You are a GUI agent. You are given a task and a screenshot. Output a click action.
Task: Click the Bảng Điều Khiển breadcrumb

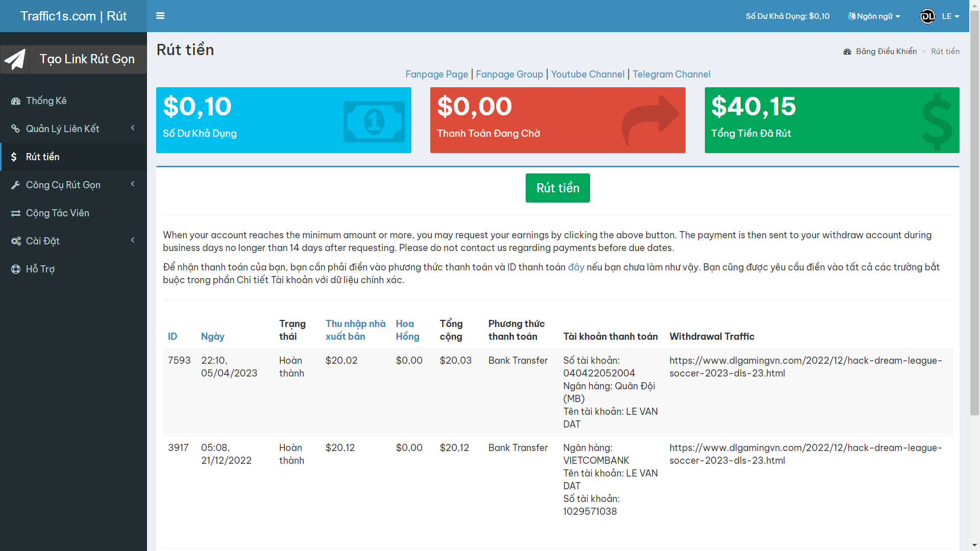[886, 52]
